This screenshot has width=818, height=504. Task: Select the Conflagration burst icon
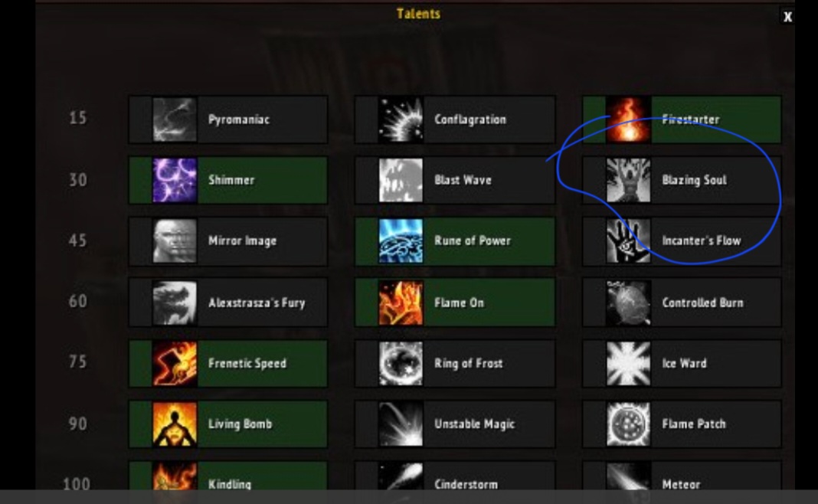401,119
